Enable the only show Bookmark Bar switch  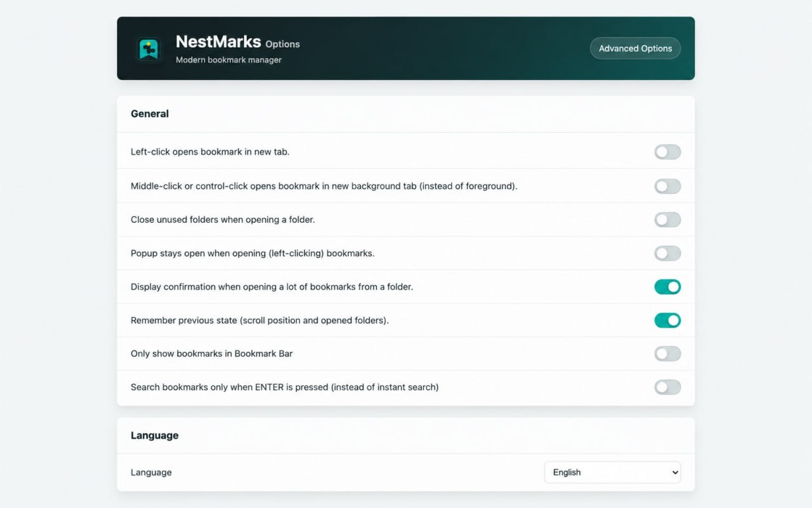pyautogui.click(x=667, y=354)
